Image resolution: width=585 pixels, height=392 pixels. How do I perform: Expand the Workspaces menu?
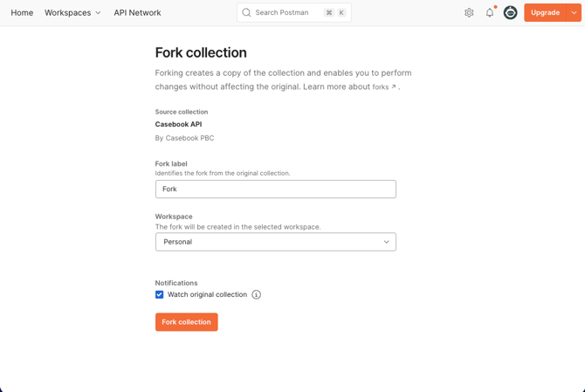click(x=72, y=13)
